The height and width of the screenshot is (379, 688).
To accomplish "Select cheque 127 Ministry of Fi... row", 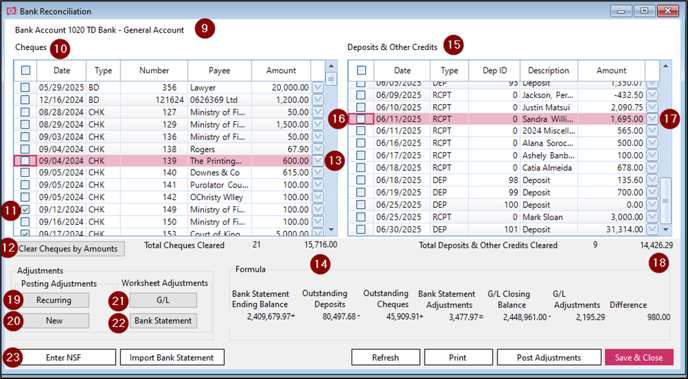I will tap(170, 112).
